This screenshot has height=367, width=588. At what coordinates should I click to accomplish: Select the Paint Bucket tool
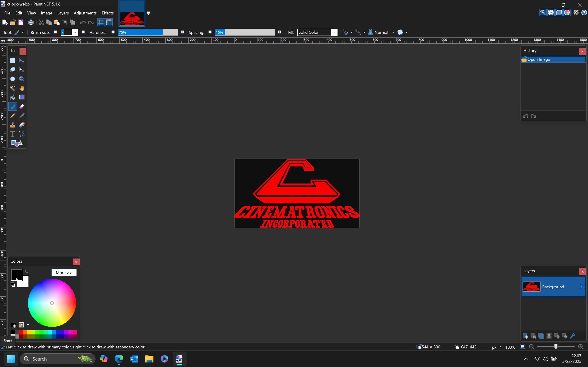pos(12,97)
